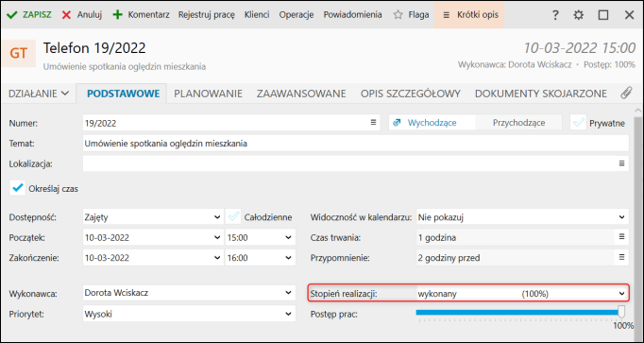The image size is (644, 343).
Task: Switch to the PLANOWANIE tab
Action: point(208,94)
